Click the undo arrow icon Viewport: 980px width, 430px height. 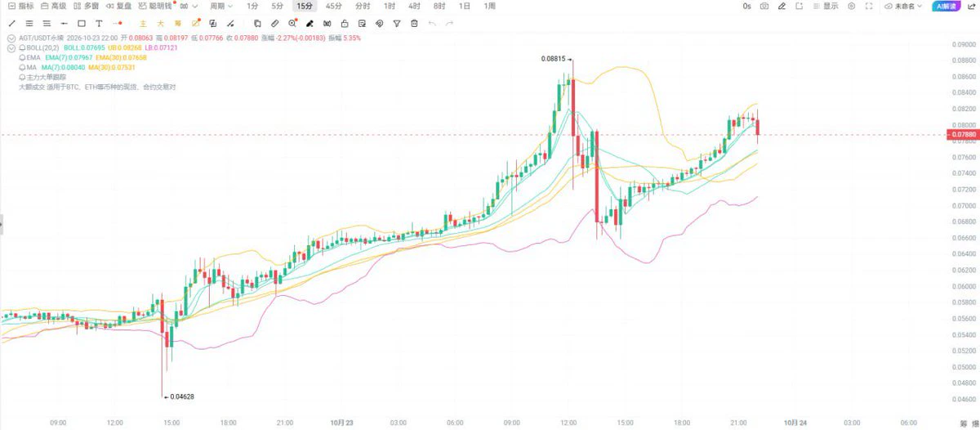[x=432, y=23]
